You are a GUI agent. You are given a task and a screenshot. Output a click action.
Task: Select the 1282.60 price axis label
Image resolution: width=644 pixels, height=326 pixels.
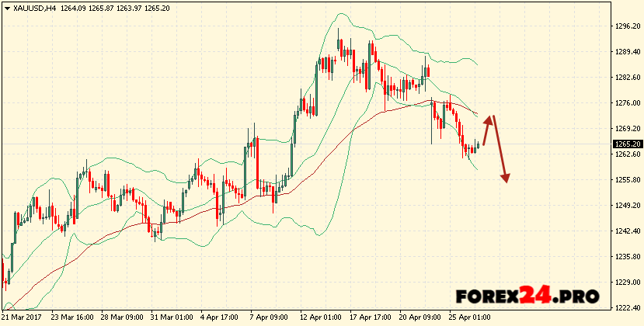pos(625,78)
